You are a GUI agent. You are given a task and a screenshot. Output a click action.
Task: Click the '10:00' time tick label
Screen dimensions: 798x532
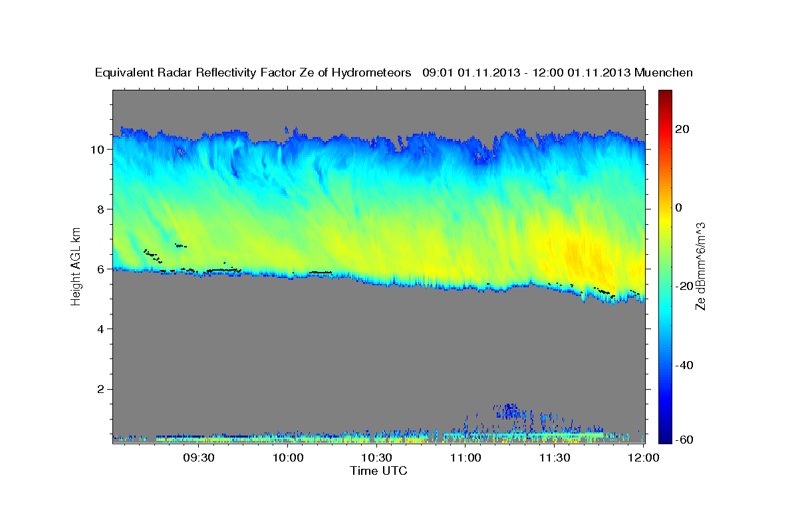(x=289, y=458)
